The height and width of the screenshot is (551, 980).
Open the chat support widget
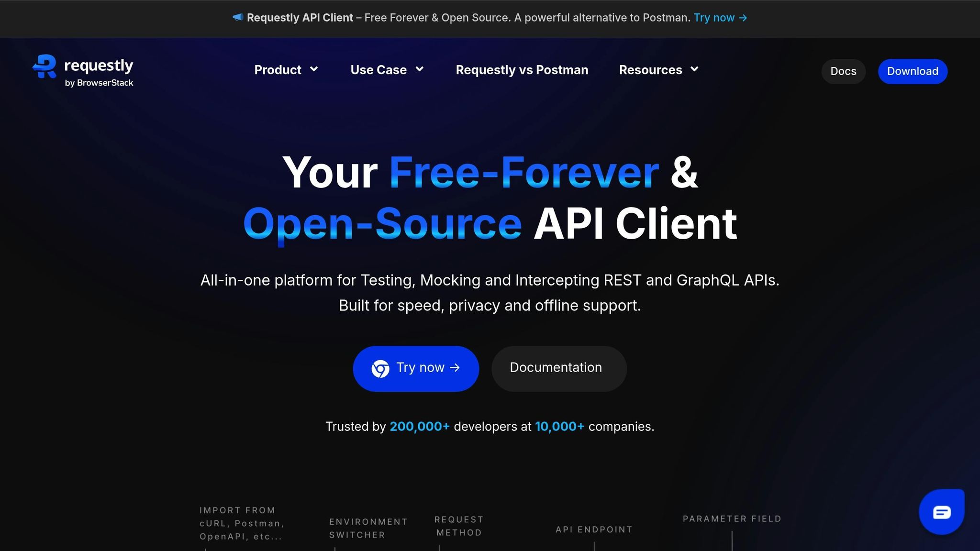(941, 512)
